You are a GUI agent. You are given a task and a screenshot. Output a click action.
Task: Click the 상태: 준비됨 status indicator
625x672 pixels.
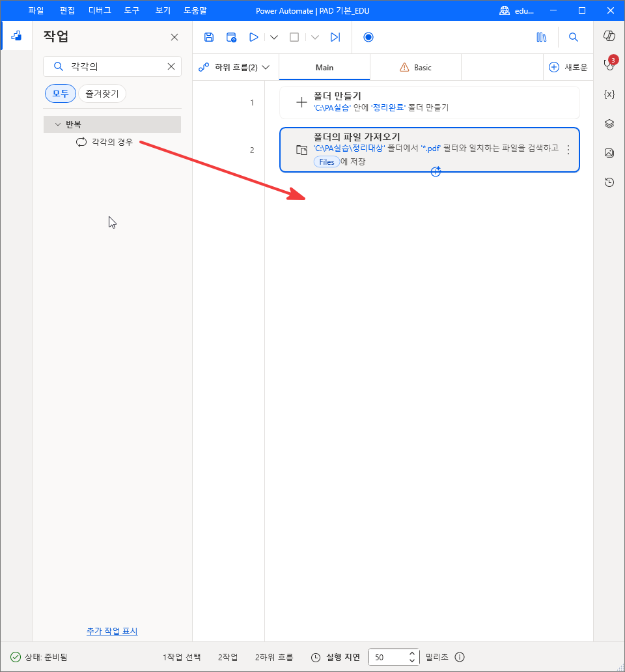pyautogui.click(x=39, y=657)
